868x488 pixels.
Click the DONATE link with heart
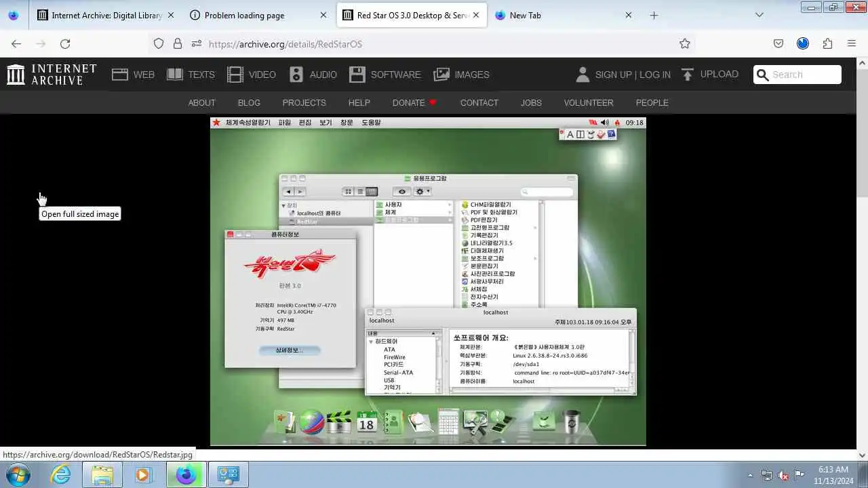(x=414, y=103)
